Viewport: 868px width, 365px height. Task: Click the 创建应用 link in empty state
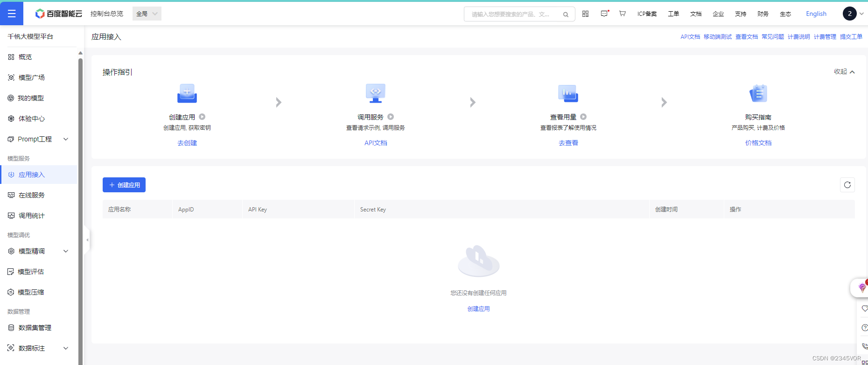pos(479,309)
